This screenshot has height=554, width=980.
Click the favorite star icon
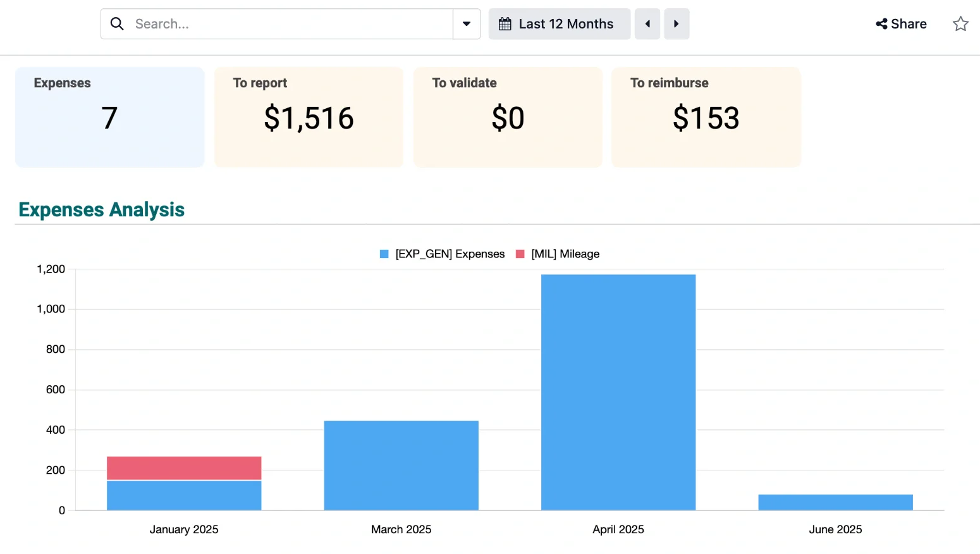(960, 24)
